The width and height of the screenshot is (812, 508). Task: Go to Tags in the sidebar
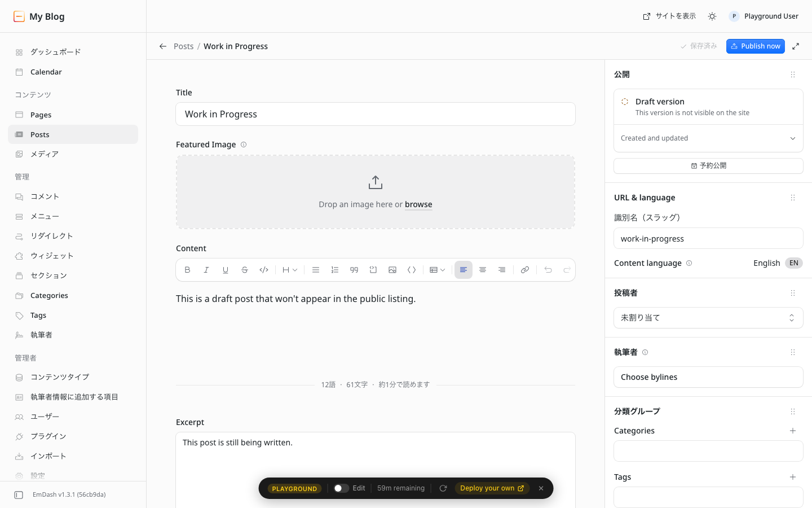coord(73,315)
